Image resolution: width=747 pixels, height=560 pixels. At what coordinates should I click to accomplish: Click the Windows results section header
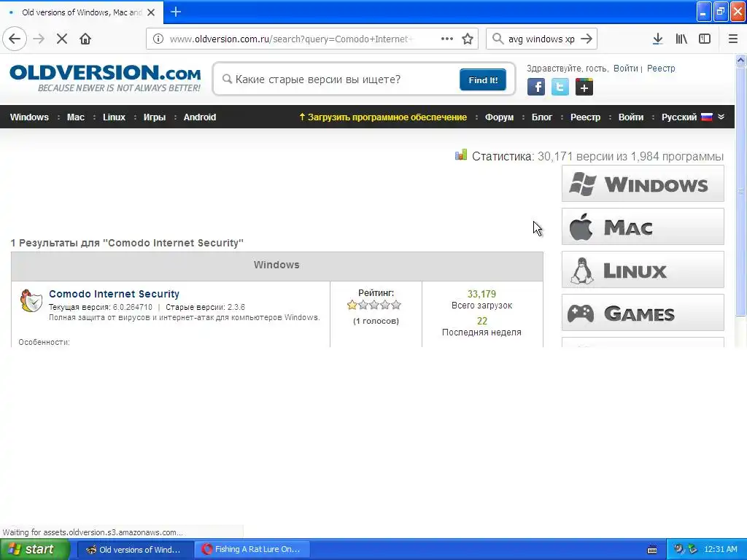[x=276, y=265]
